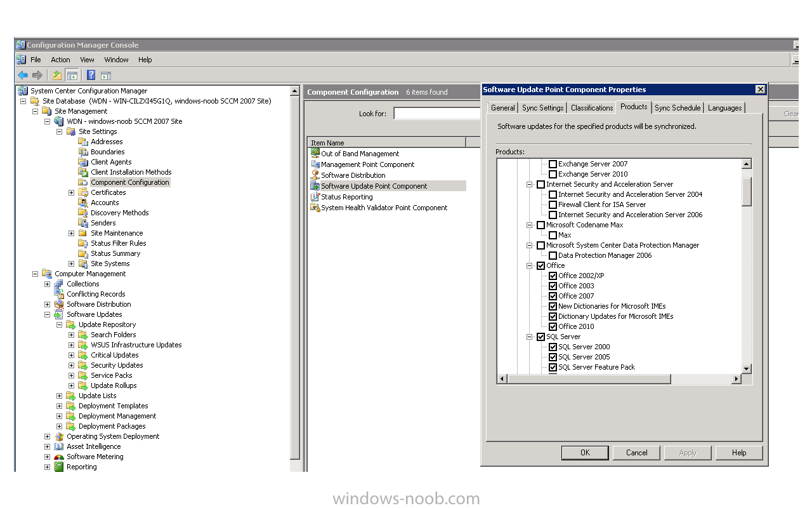Click the Out of Band Management item icon
The height and width of the screenshot is (508, 812).
[315, 154]
